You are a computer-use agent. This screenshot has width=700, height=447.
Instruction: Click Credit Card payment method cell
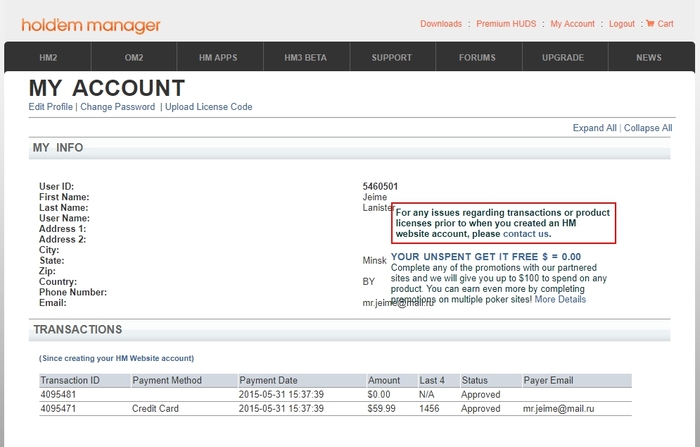tap(155, 409)
